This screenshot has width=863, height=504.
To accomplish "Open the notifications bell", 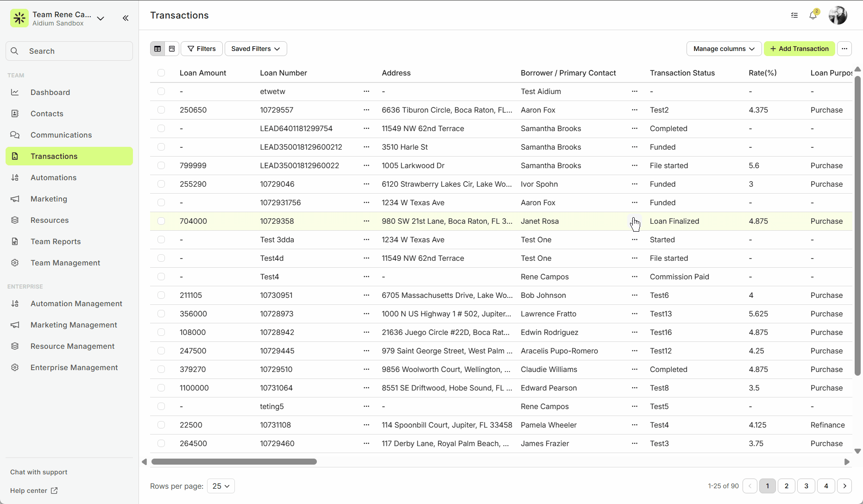I will (x=813, y=15).
